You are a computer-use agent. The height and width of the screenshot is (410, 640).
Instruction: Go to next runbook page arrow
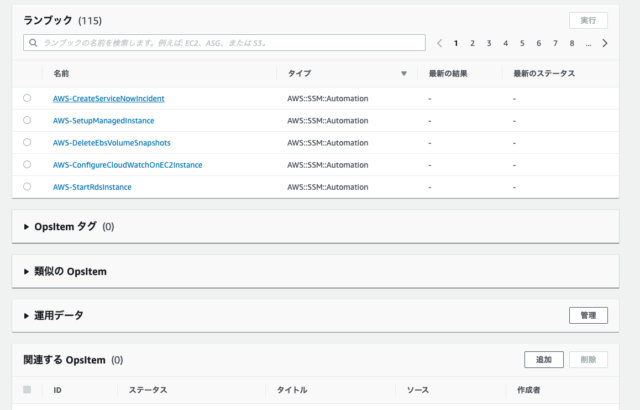(605, 43)
